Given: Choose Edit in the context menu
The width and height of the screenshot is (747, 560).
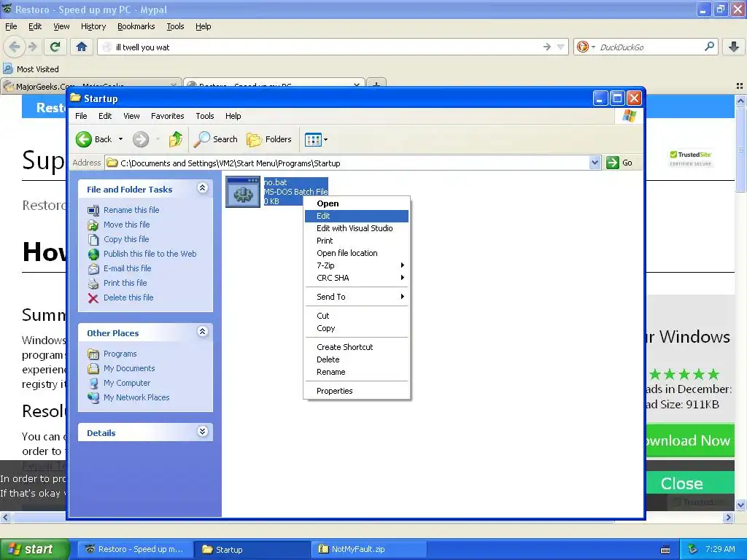Looking at the screenshot, I should pos(356,216).
